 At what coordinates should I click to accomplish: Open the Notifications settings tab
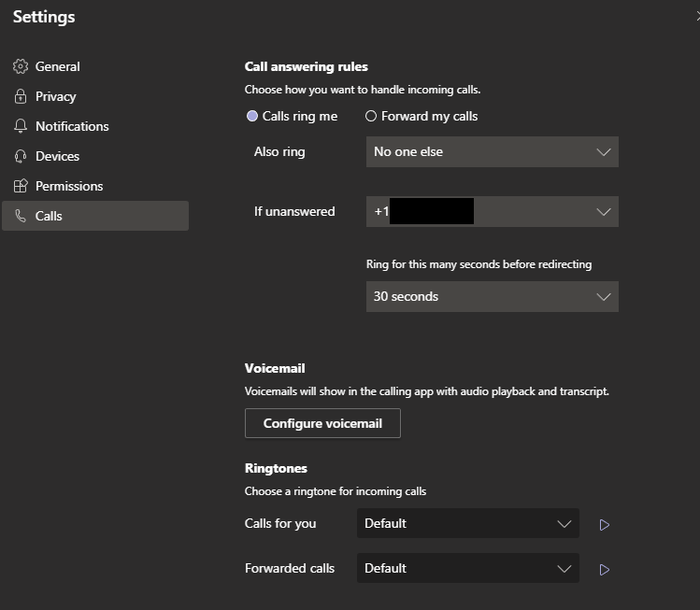click(72, 126)
